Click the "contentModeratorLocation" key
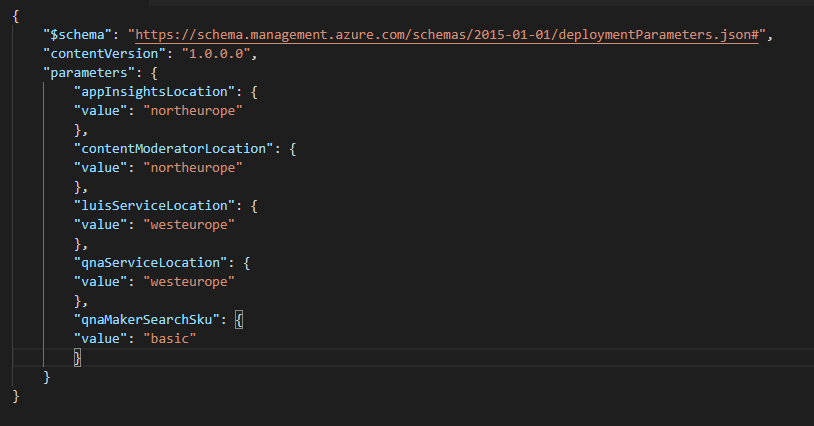Viewport: 814px width, 426px height. (x=173, y=149)
